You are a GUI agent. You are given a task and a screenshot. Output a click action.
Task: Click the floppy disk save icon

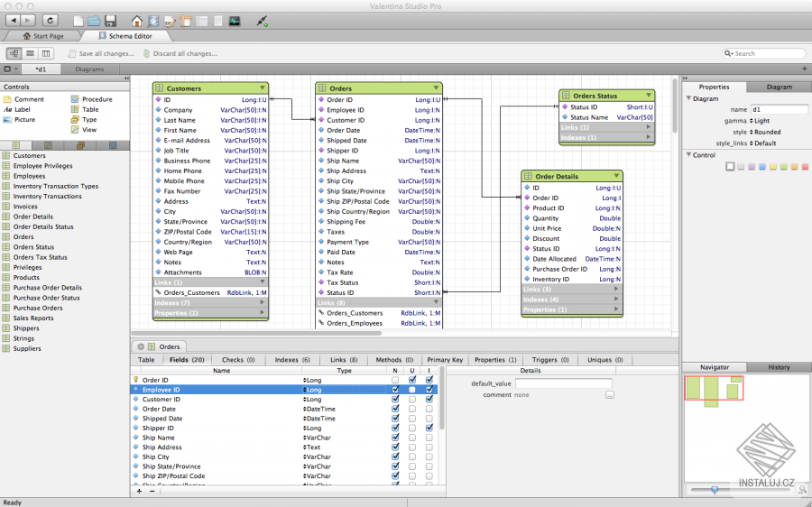110,22
